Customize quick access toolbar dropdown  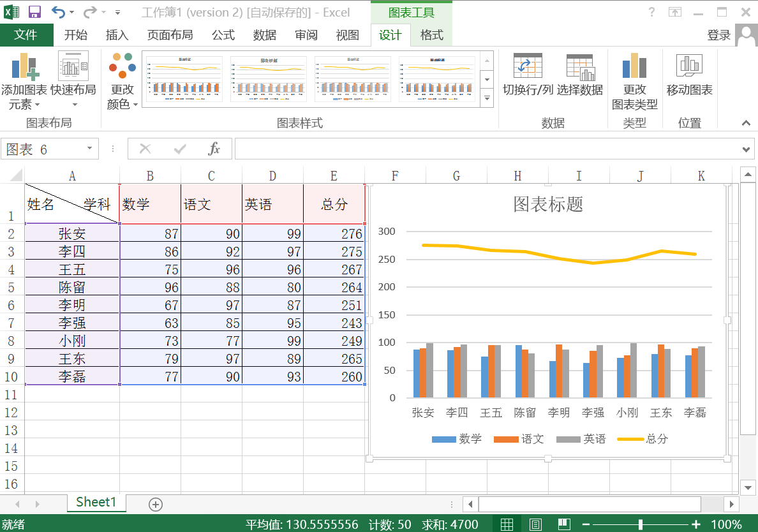pos(117,13)
